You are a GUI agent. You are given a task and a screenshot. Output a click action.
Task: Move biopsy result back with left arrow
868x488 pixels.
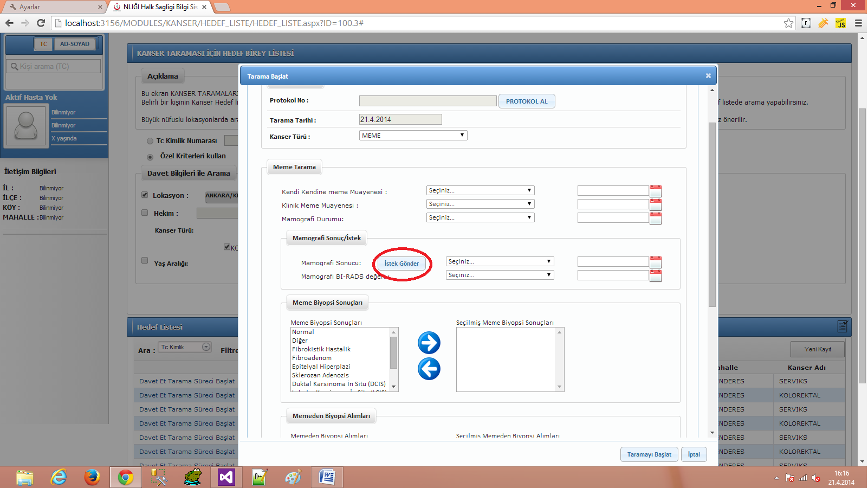pos(429,369)
